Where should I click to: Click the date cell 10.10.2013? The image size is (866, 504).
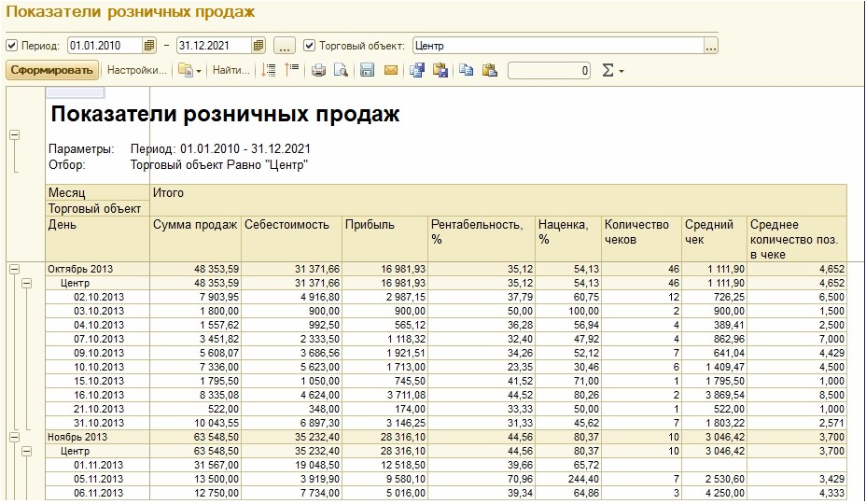pos(99,368)
